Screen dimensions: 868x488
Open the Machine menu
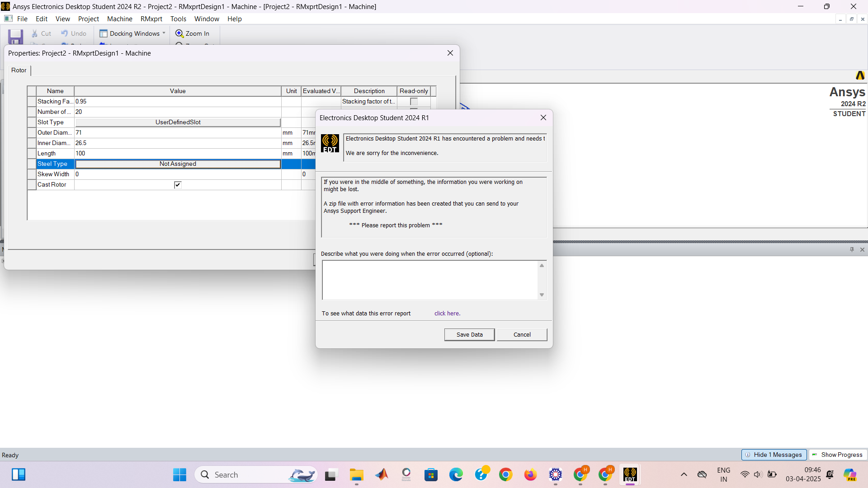[120, 19]
